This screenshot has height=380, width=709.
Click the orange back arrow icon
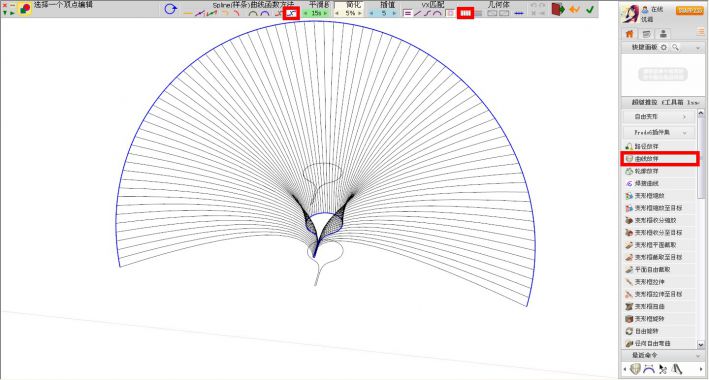574,9
